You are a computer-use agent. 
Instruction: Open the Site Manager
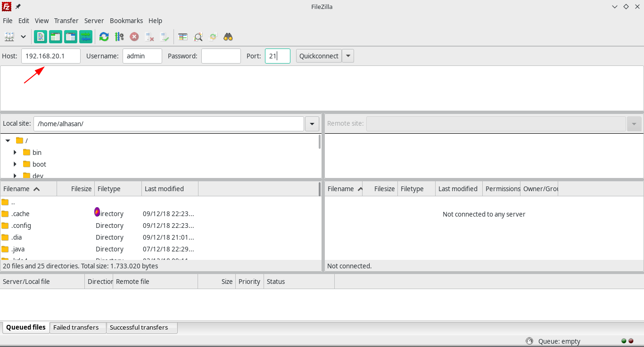pyautogui.click(x=10, y=36)
